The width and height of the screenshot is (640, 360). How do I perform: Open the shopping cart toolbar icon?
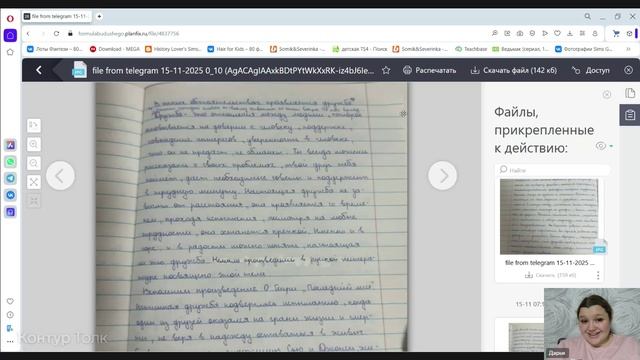[x=616, y=33]
